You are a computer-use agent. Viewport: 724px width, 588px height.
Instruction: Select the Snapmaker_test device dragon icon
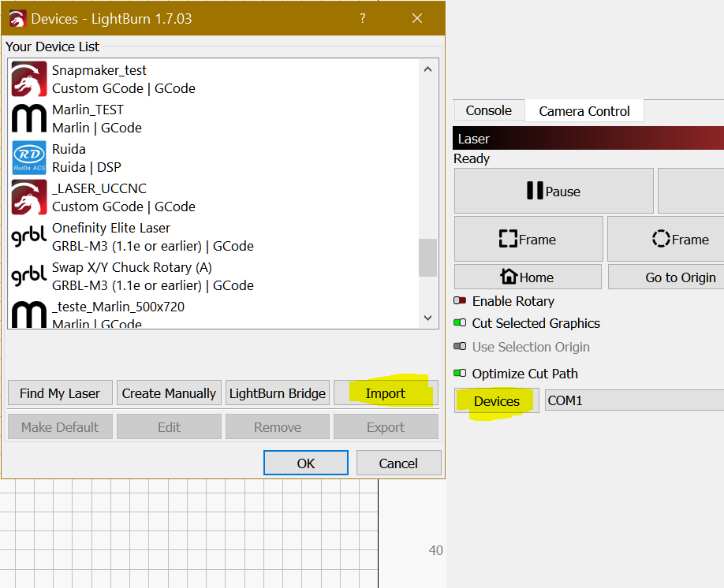pos(28,79)
